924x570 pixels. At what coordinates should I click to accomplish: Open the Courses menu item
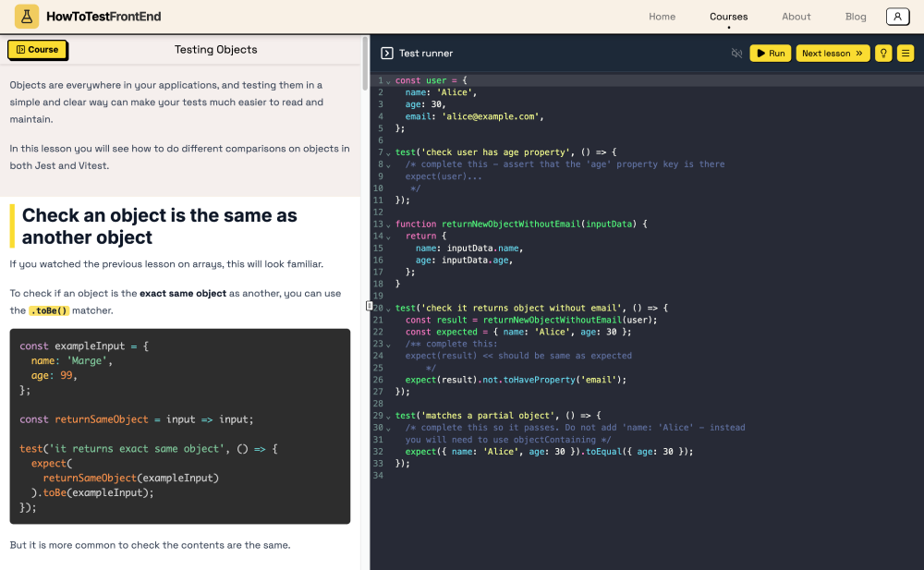728,17
